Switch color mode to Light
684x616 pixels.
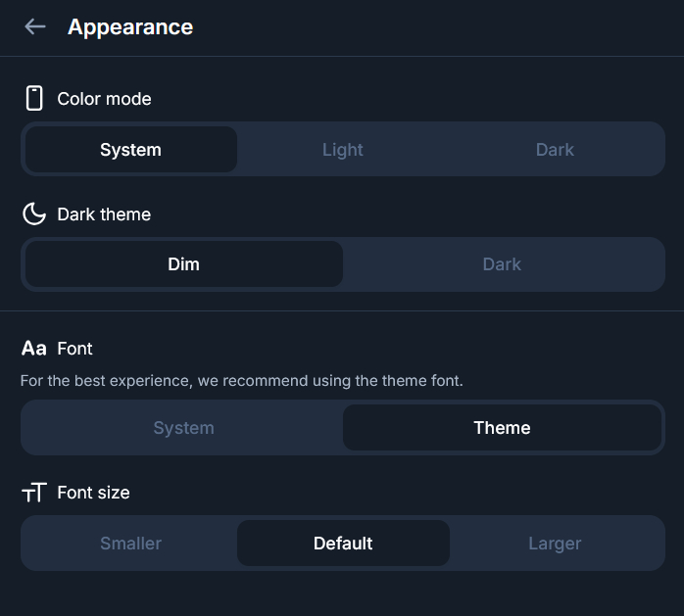pyautogui.click(x=343, y=150)
